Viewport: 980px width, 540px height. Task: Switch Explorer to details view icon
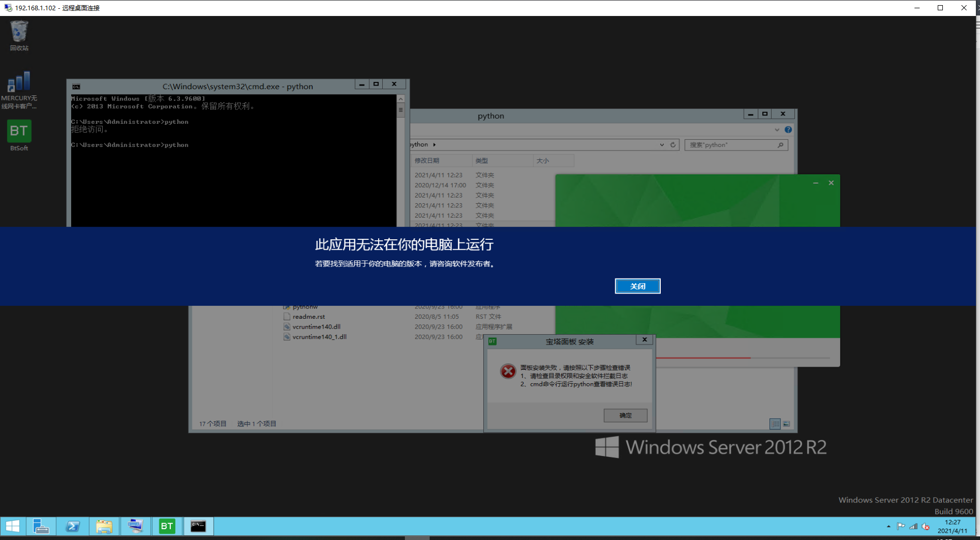click(x=775, y=424)
